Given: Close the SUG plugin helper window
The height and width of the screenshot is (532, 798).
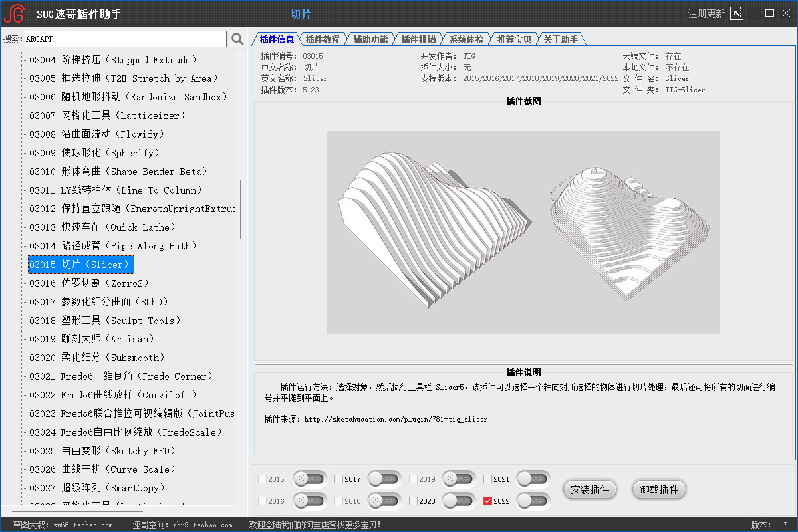Looking at the screenshot, I should pos(786,13).
